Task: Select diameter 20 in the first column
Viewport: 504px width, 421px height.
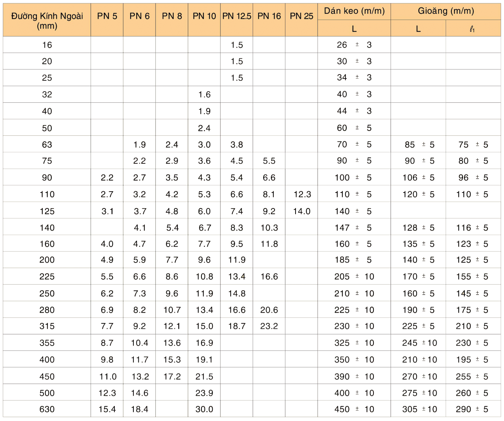Action: point(47,61)
